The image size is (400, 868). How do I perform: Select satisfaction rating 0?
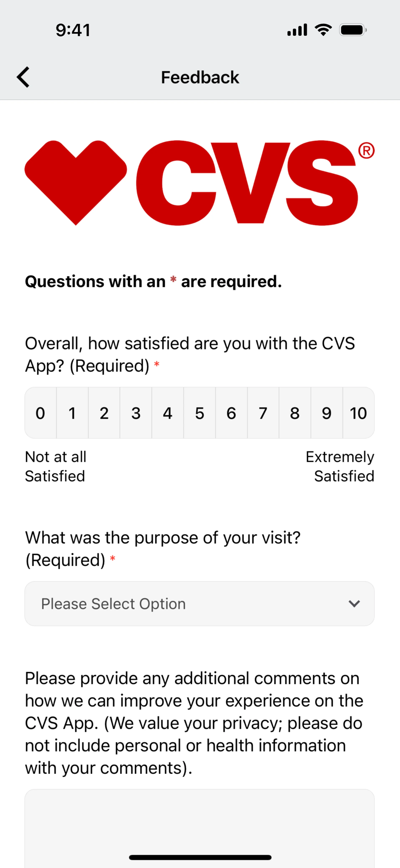(40, 413)
